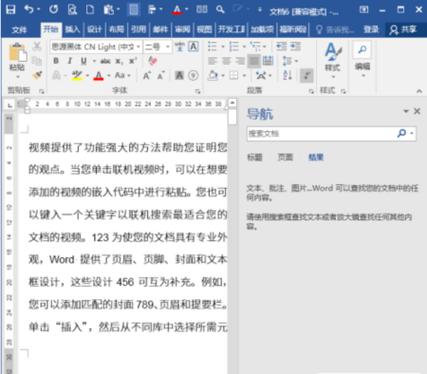The height and width of the screenshot is (374, 427).
Task: Show the Pages (页面) tab in Navigation pane
Action: 285,157
